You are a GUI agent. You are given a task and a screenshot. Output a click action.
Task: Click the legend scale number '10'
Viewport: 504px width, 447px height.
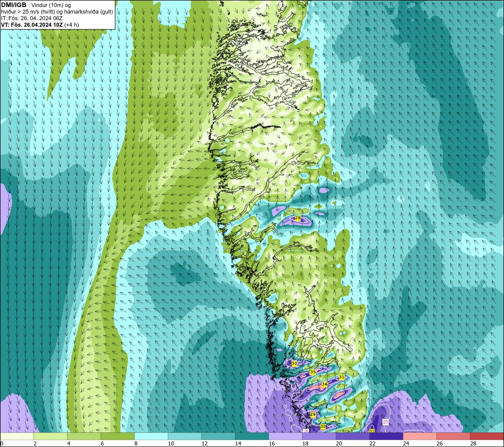[x=171, y=444]
